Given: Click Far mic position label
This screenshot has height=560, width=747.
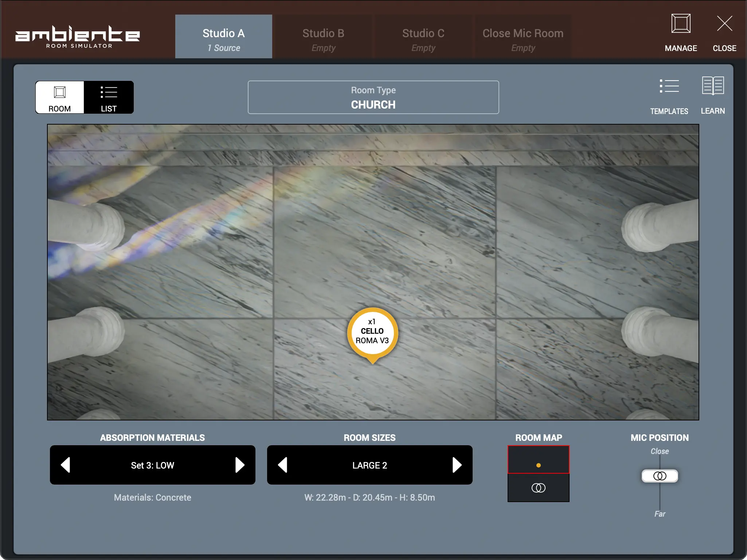Looking at the screenshot, I should (x=660, y=514).
